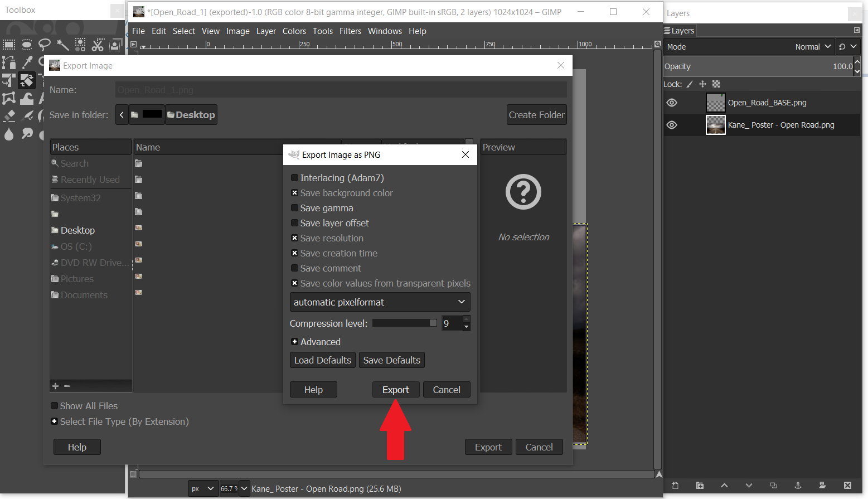Adjust the Compression level slider

(404, 323)
